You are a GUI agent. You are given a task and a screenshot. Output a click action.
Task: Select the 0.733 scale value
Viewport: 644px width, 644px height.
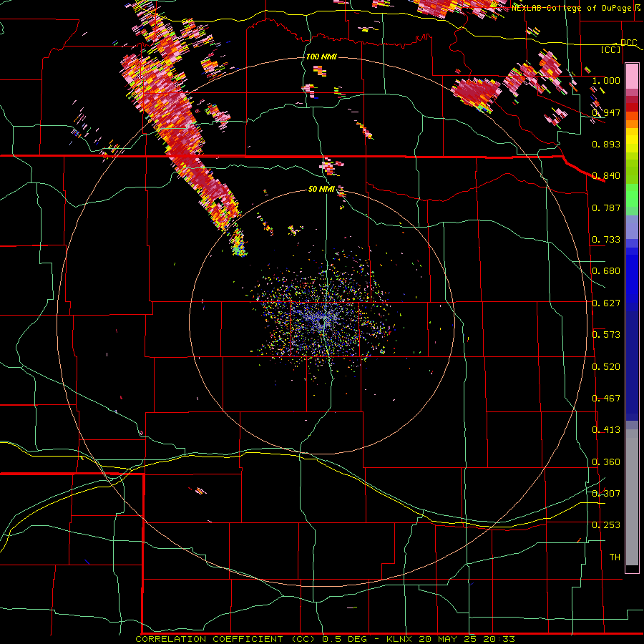[606, 240]
